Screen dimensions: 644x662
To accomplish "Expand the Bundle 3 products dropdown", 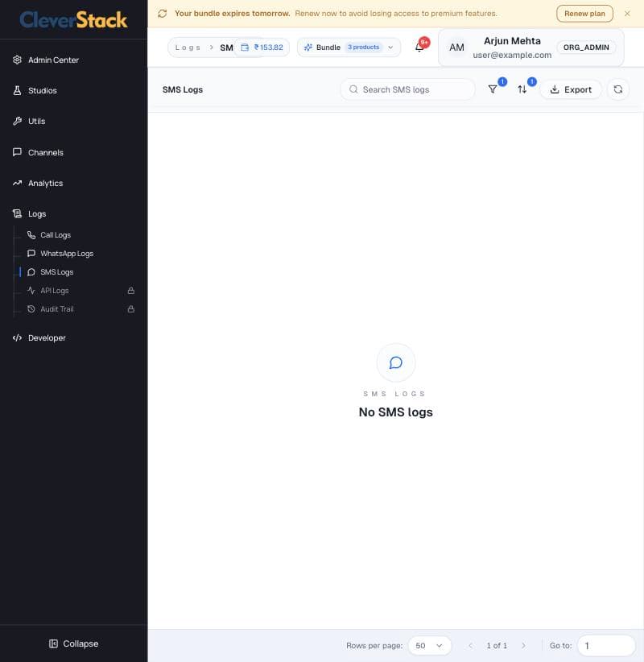I will (x=349, y=48).
